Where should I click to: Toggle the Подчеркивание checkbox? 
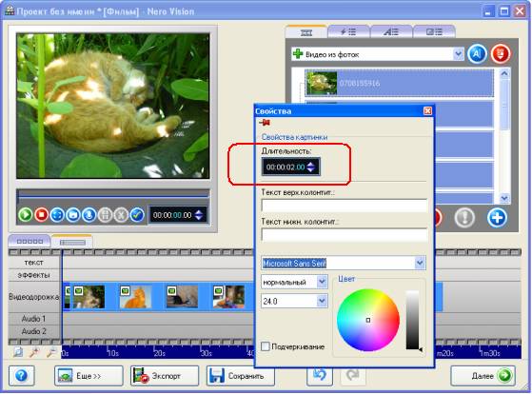pos(266,346)
